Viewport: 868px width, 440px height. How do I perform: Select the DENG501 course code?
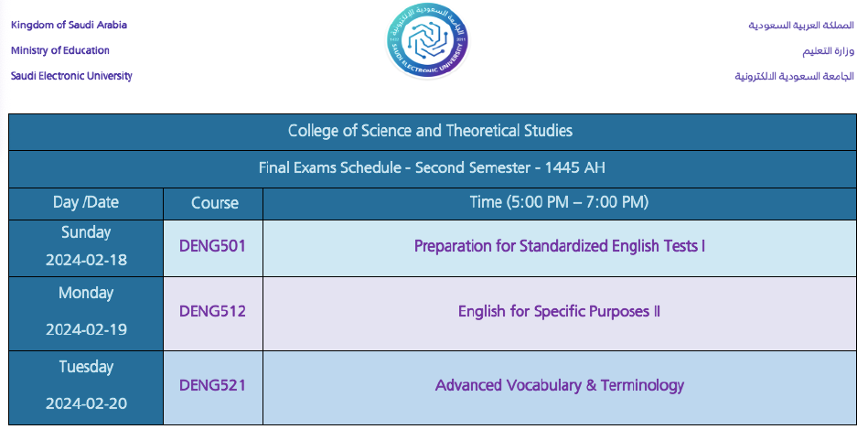click(212, 246)
